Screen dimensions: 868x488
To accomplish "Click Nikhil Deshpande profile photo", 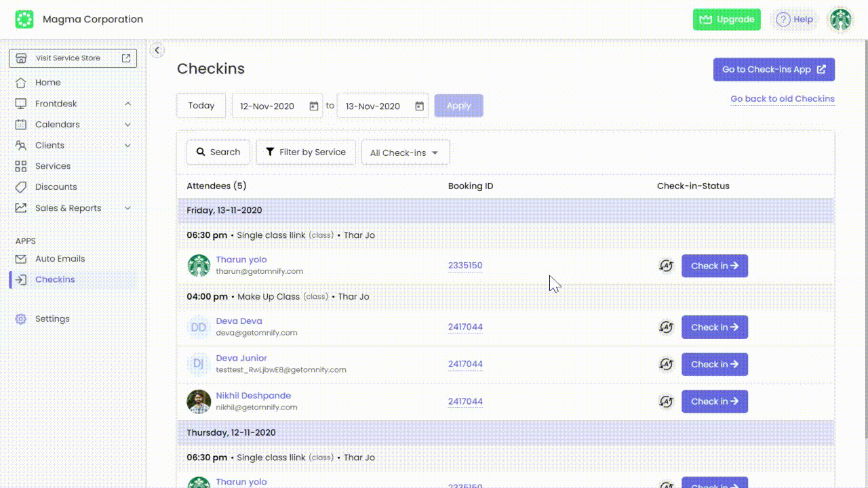I will tap(199, 401).
